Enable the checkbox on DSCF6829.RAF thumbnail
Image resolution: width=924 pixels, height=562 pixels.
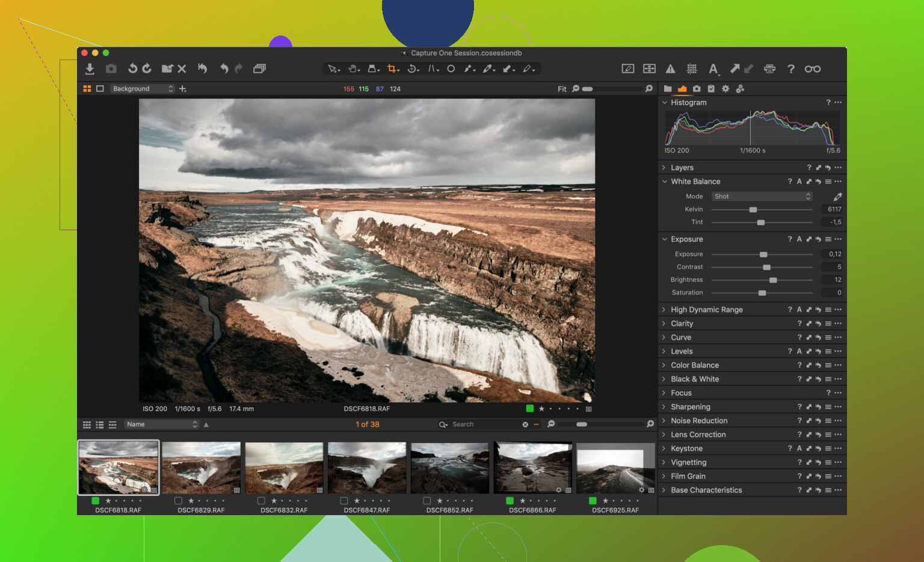[178, 500]
